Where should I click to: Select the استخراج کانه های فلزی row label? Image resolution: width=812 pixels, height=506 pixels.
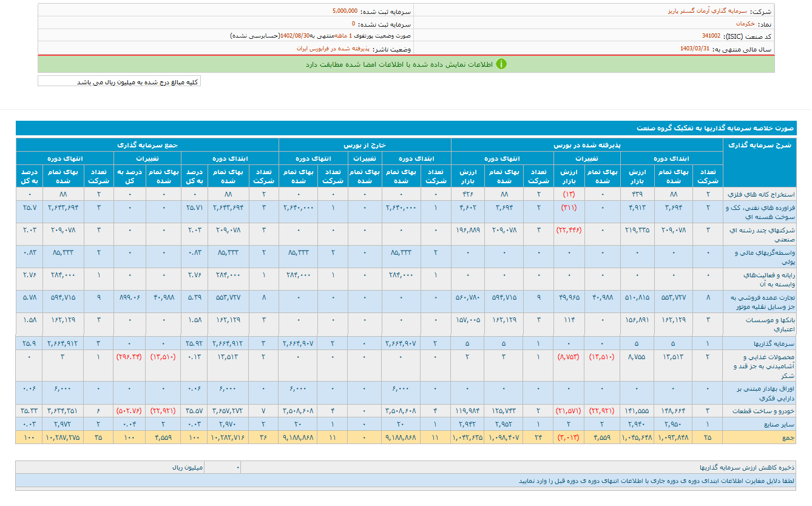coord(761,194)
